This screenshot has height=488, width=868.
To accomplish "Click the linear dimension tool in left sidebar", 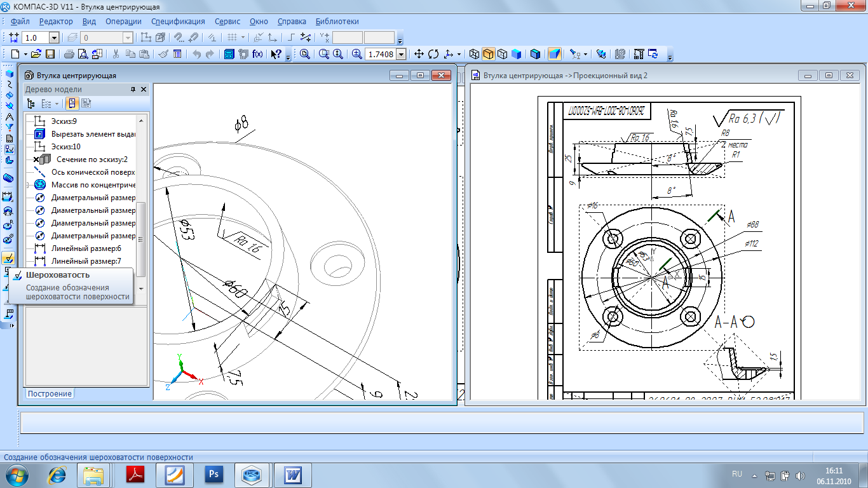I will coord(9,196).
